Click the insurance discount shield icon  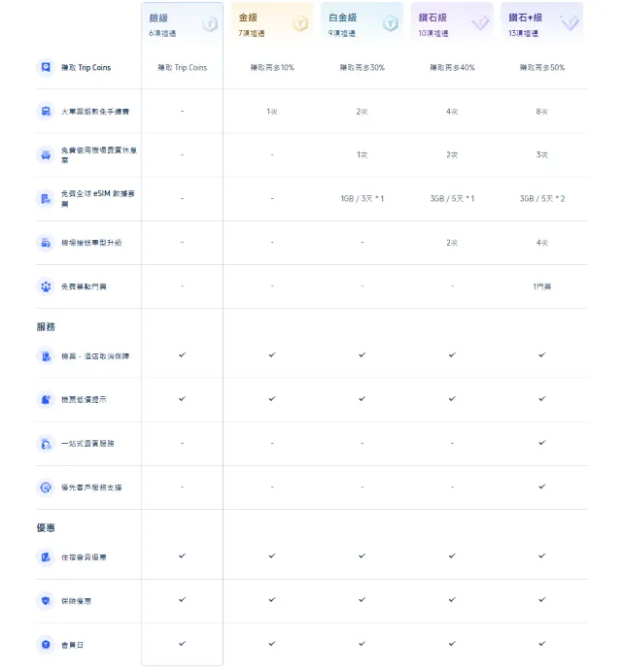click(x=46, y=601)
